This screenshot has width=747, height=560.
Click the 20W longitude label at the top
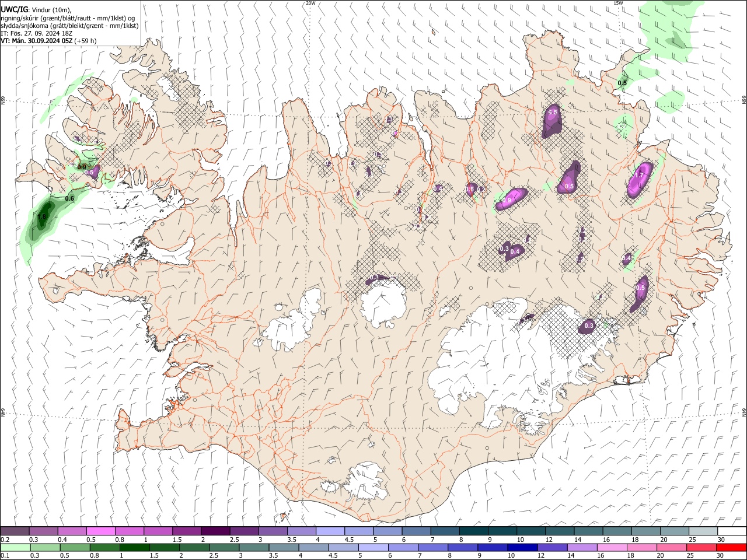pos(310,3)
